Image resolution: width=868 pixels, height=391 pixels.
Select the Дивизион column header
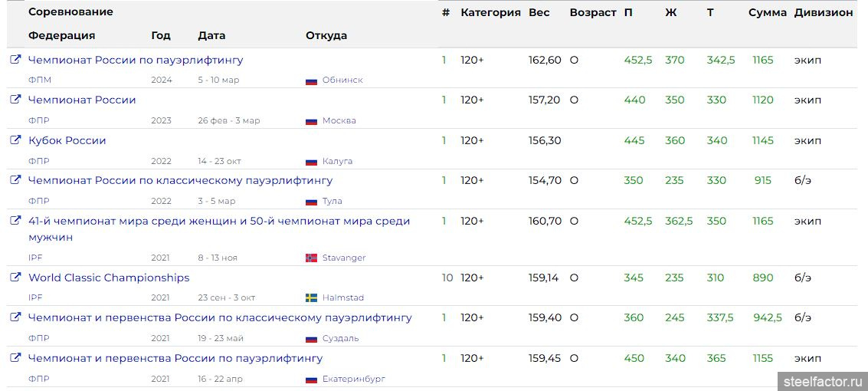pos(824,13)
